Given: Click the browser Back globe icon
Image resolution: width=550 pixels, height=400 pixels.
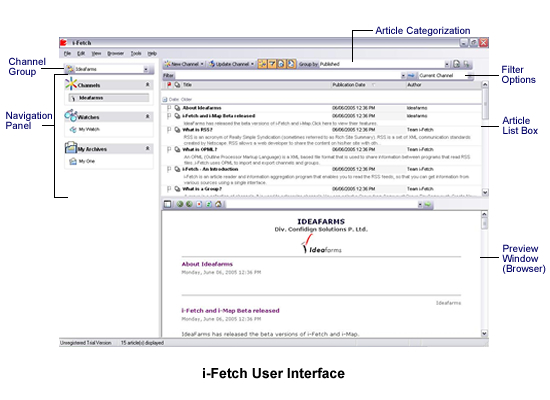Looking at the screenshot, I should tap(180, 204).
